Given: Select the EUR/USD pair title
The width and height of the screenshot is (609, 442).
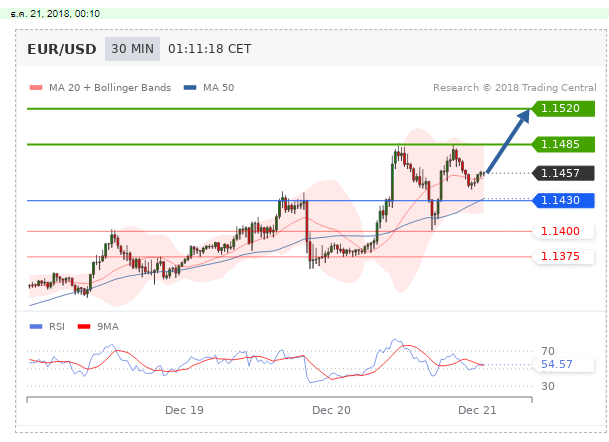Looking at the screenshot, I should click(x=62, y=49).
